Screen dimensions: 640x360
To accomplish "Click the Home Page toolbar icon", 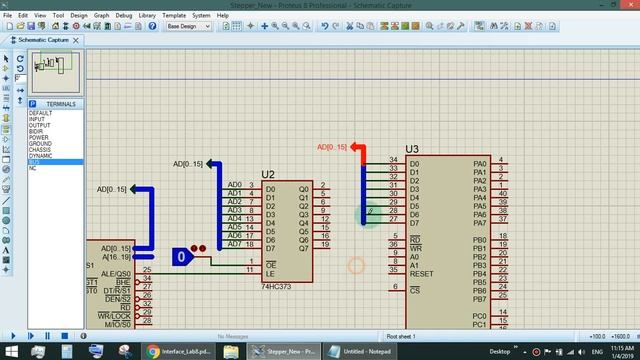I will [55, 26].
